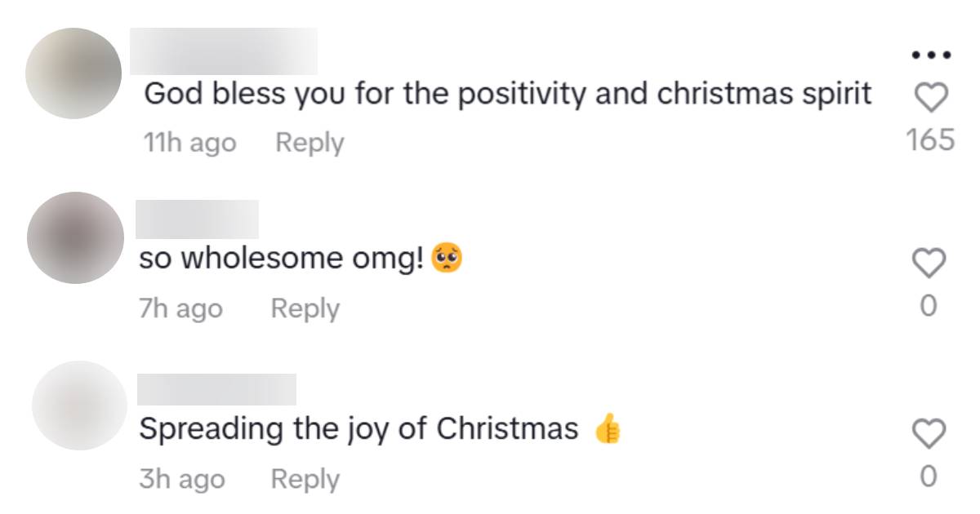
Task: Reply to the "God bless you" comment
Action: coord(310,143)
